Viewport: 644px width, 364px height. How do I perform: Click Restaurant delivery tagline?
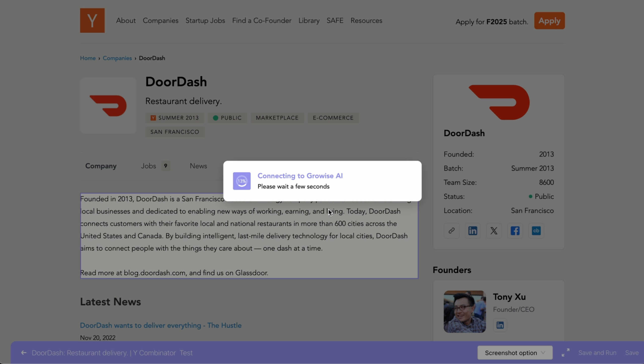[x=183, y=101]
